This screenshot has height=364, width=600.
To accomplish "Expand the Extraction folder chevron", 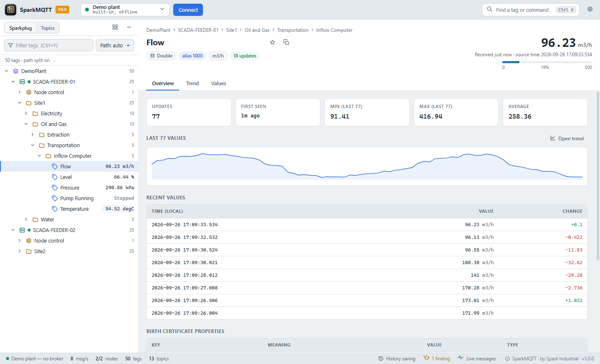I will coord(33,135).
